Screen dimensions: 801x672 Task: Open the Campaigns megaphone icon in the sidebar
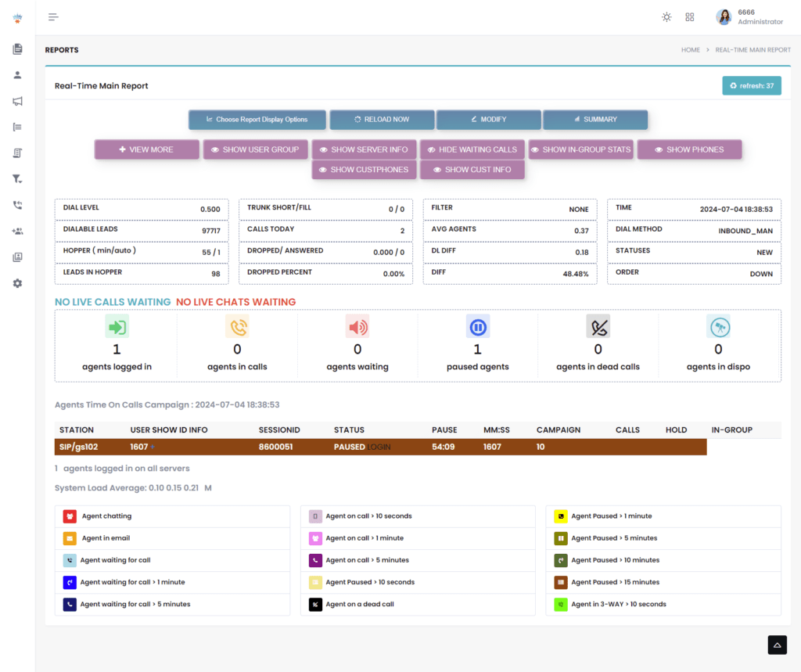pos(17,101)
